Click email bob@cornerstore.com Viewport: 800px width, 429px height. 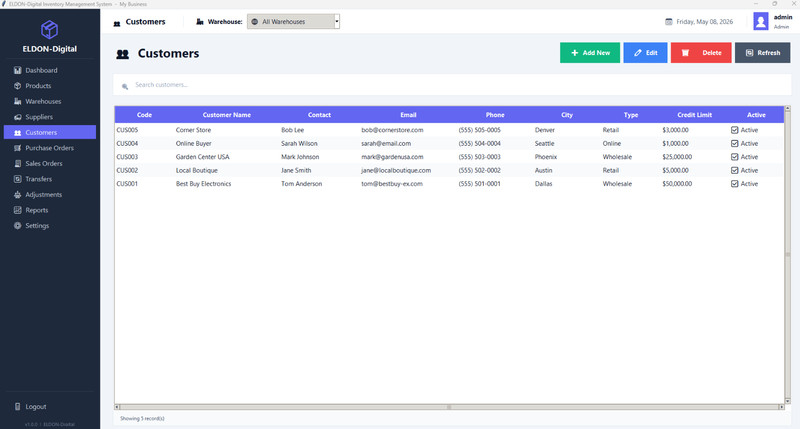point(392,130)
